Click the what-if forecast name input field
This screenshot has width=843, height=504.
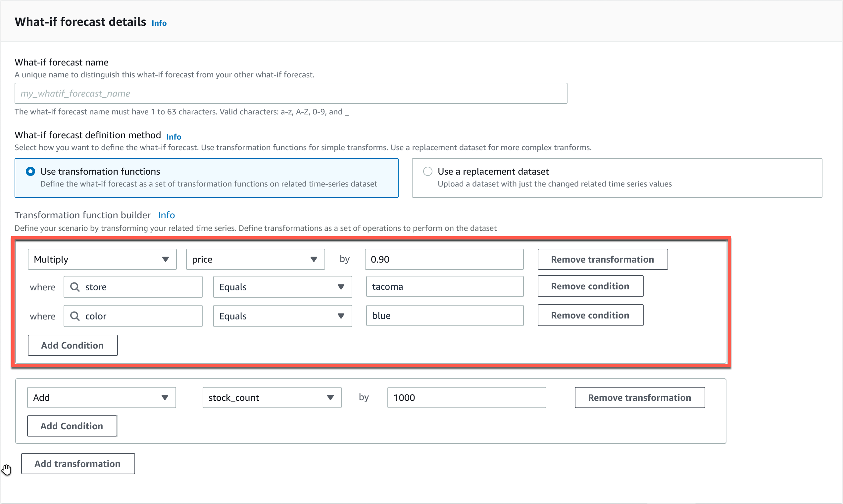tap(291, 93)
